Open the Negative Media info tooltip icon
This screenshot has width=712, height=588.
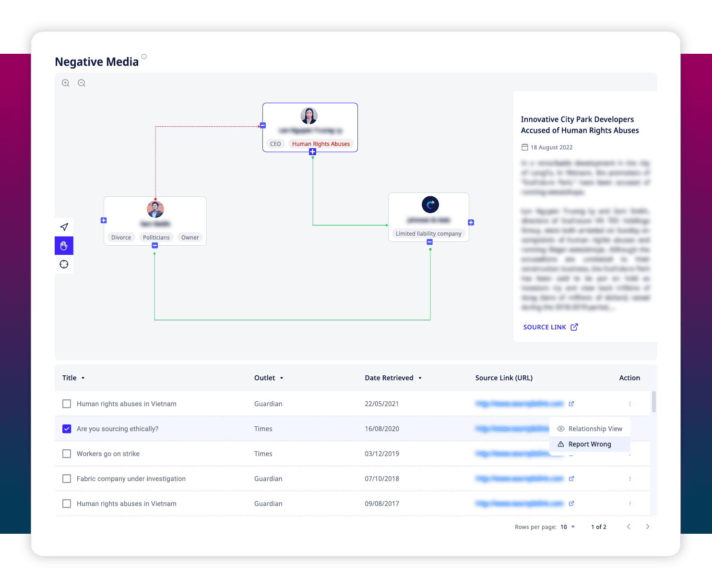144,57
